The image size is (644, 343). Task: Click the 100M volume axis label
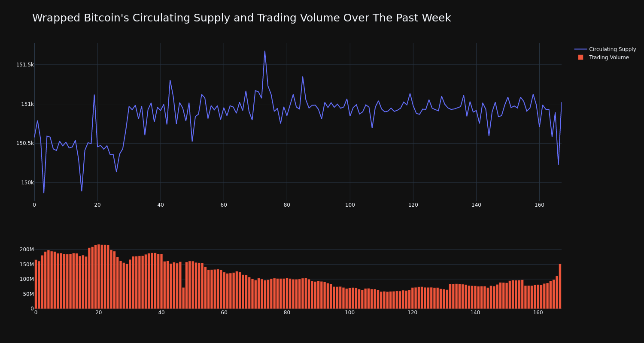(27, 279)
